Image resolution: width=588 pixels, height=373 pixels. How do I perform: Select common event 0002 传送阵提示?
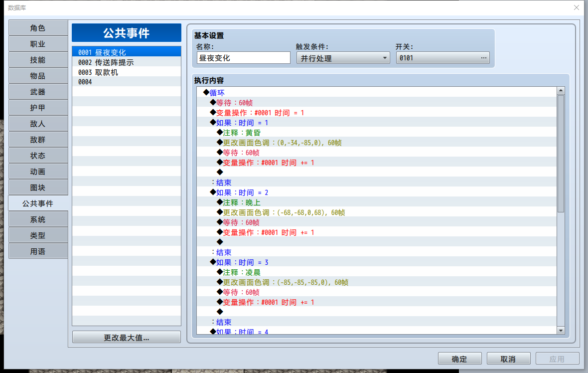pyautogui.click(x=127, y=62)
